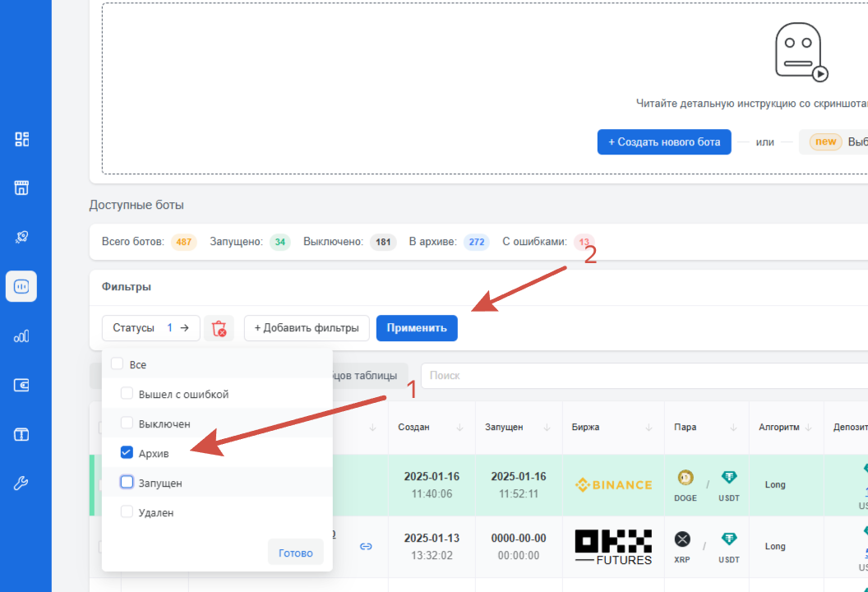Click the Добавить фильтры button
Screen dimensions: 868x592
pyautogui.click(x=307, y=328)
